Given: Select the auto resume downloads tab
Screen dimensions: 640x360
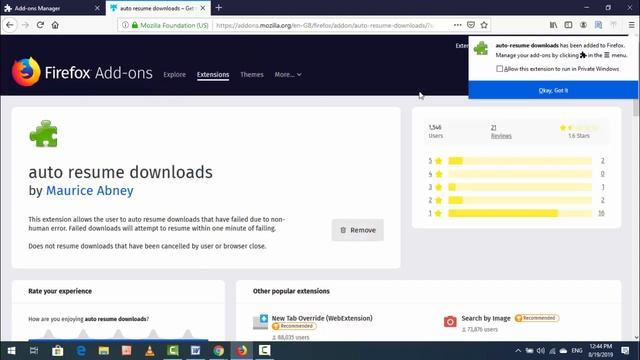Looking at the screenshot, I should (x=158, y=8).
